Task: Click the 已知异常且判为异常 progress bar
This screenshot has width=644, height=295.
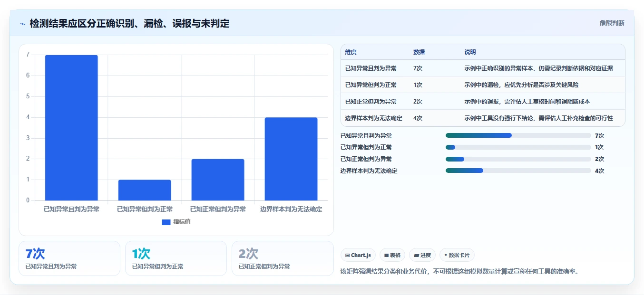Action: [x=518, y=135]
